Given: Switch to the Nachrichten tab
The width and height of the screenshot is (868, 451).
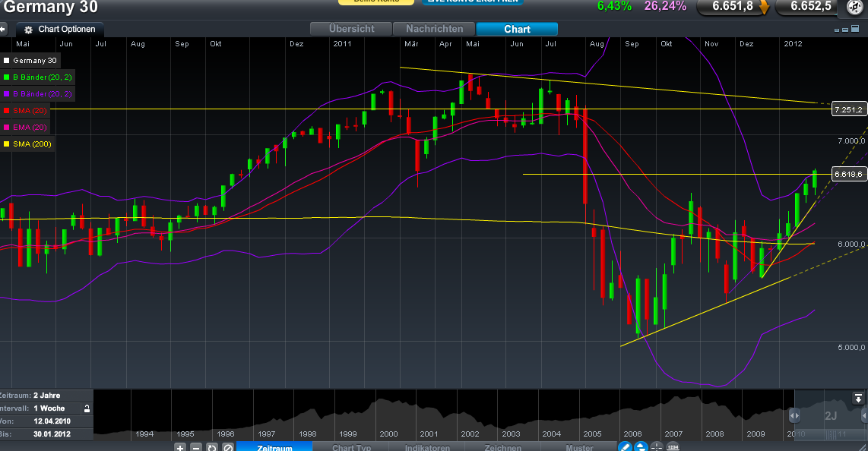Looking at the screenshot, I should [433, 28].
